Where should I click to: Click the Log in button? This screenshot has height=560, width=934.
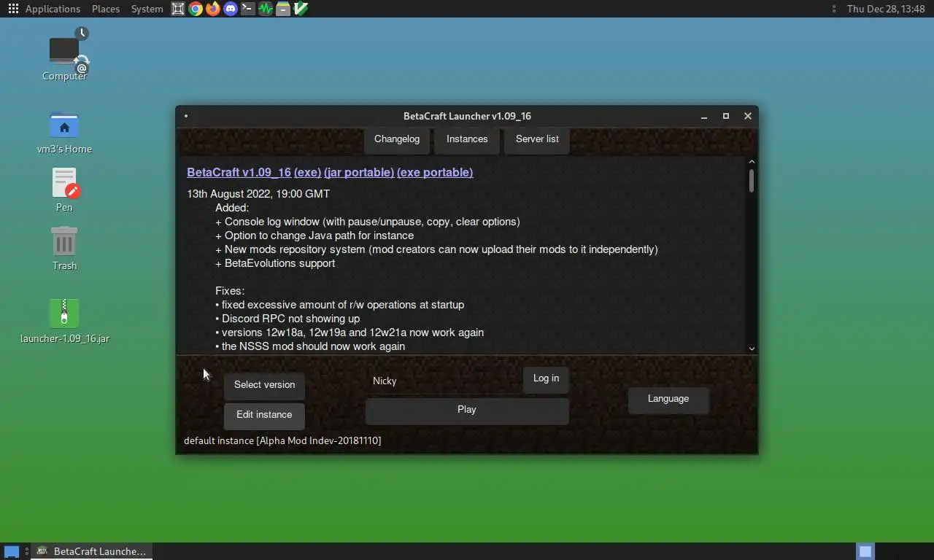click(546, 378)
